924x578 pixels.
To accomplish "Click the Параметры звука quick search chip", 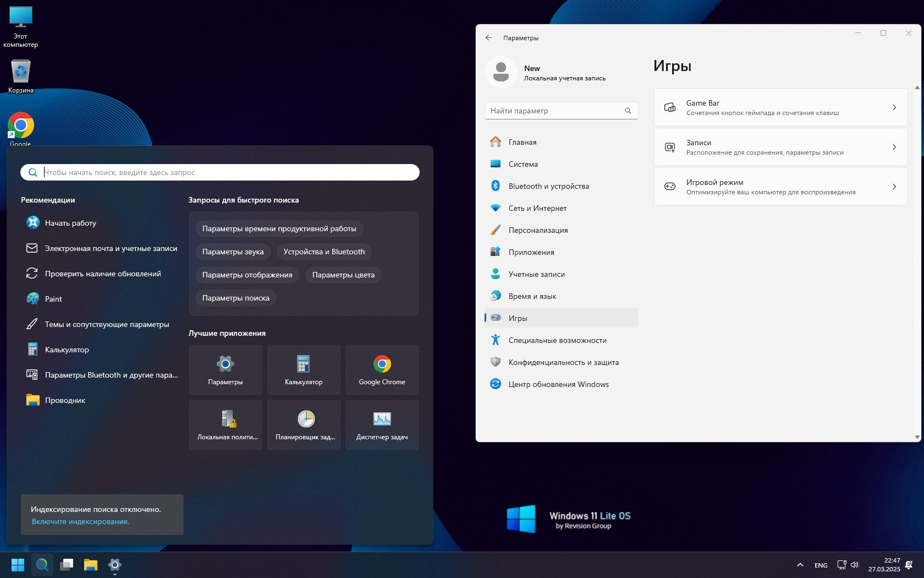I will (x=233, y=252).
